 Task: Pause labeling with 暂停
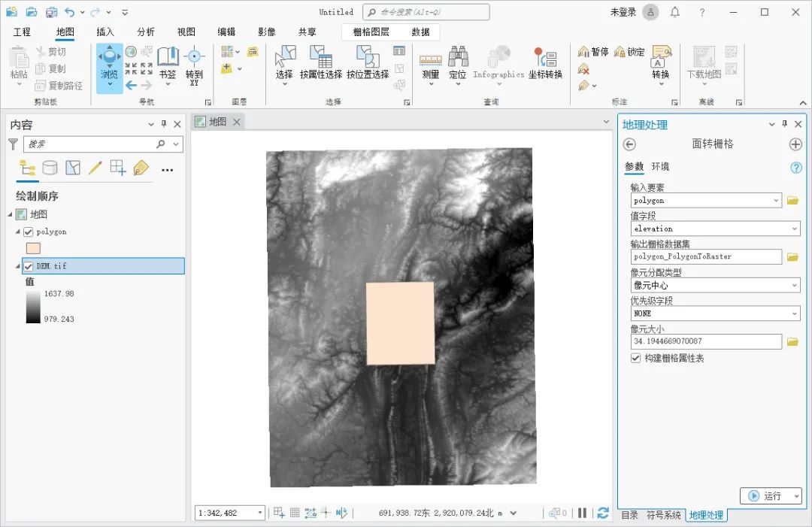click(x=593, y=52)
